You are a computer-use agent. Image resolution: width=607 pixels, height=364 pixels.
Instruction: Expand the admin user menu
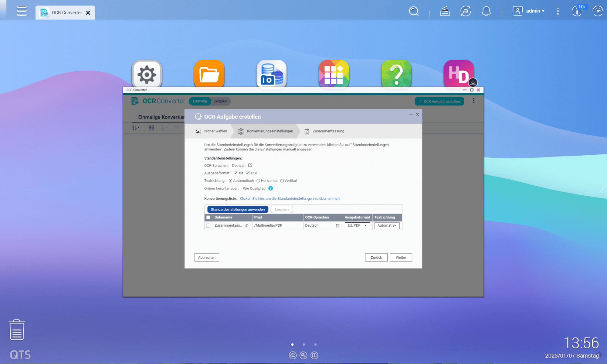pos(535,11)
